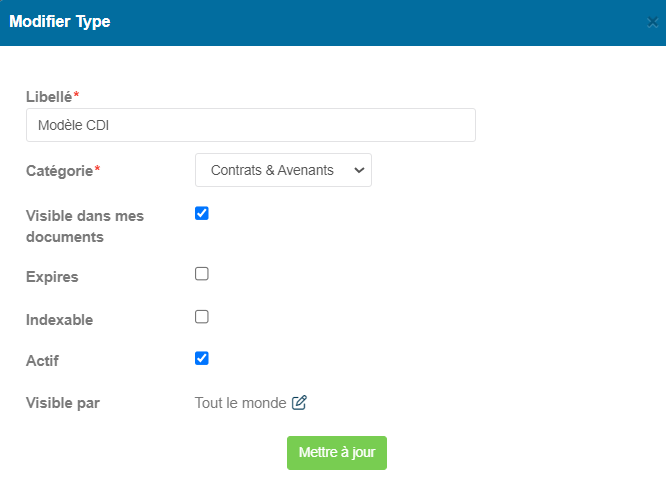
Task: Tick the Indexable checkbox
Action: coord(202,317)
